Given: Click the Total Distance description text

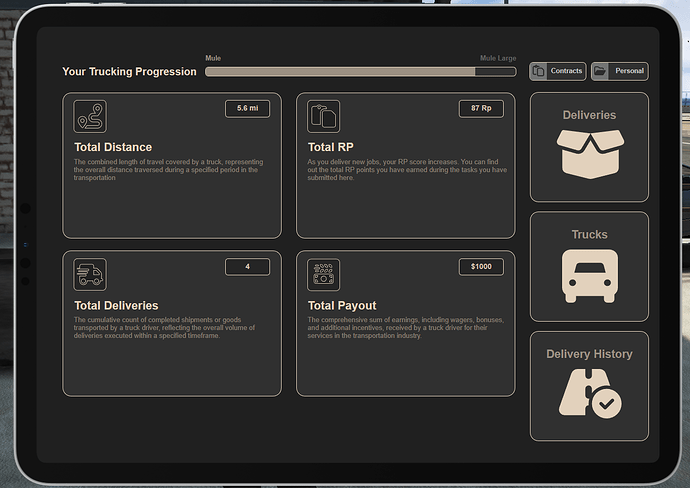Looking at the screenshot, I should pyautogui.click(x=169, y=170).
